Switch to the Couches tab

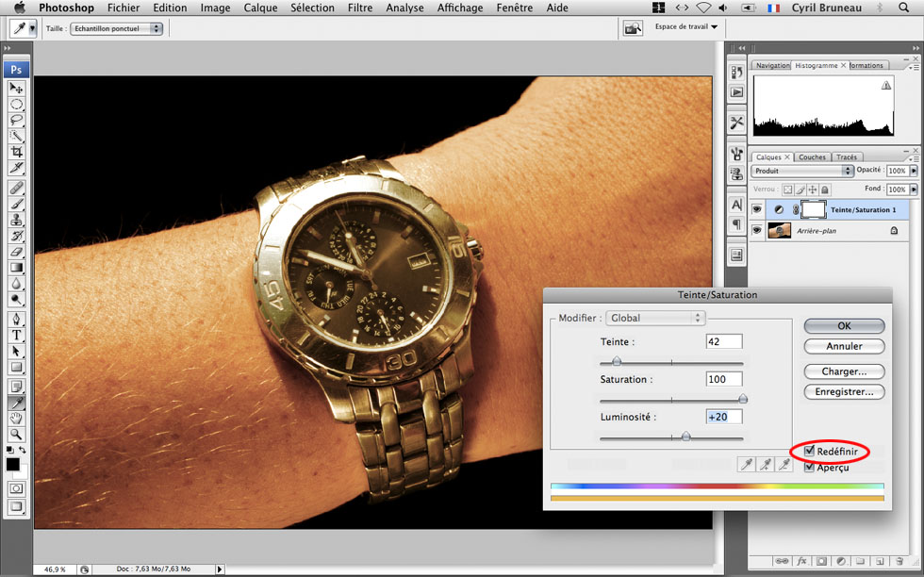tap(812, 157)
